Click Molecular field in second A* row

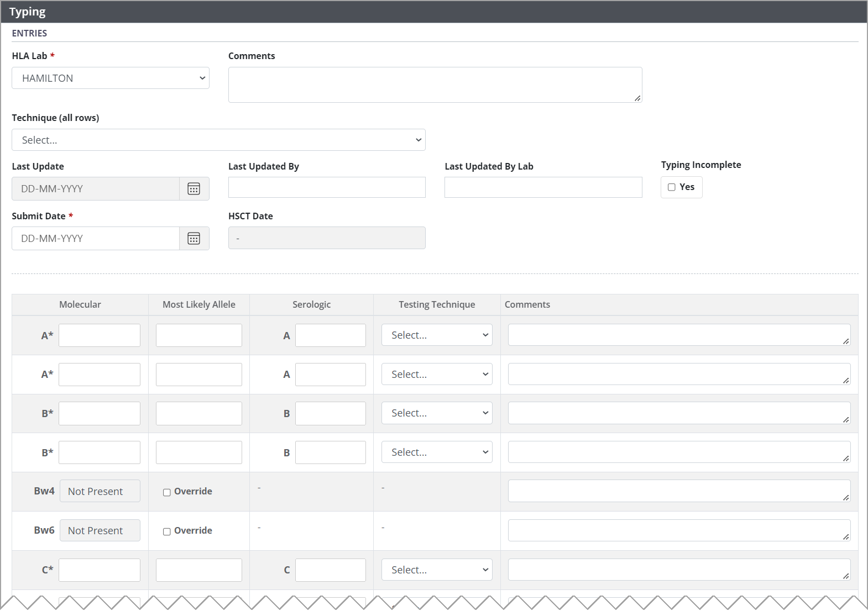[100, 375]
